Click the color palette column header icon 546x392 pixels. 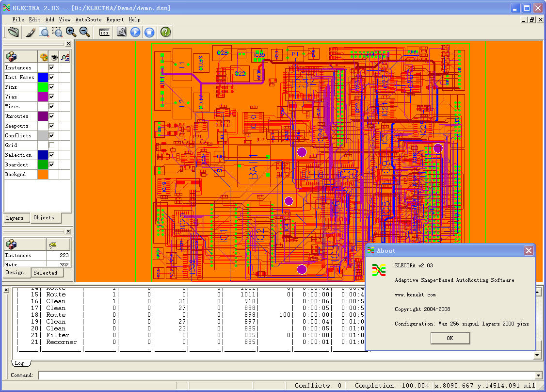pyautogui.click(x=43, y=57)
